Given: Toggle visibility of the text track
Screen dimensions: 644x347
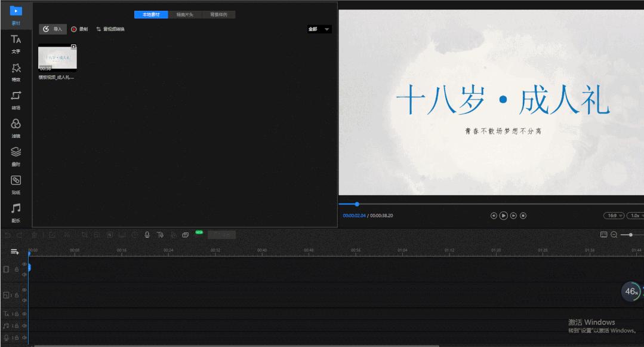Looking at the screenshot, I should (x=23, y=314).
